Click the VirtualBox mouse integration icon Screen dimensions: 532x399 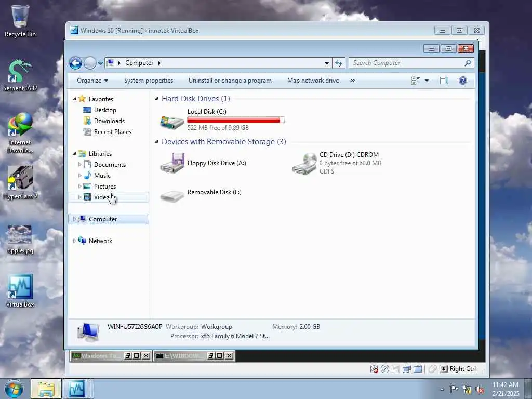tap(432, 369)
